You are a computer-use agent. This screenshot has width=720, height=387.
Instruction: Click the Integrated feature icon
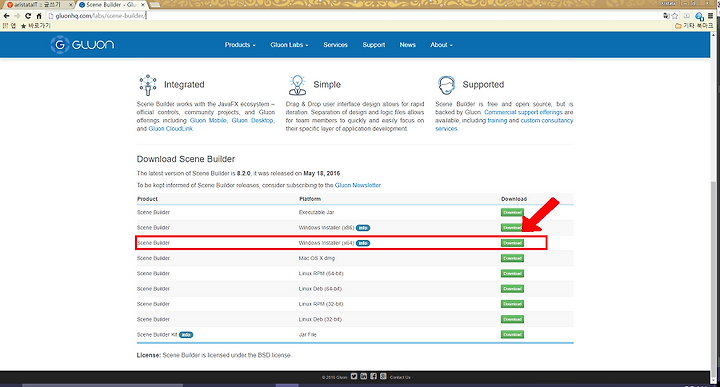pyautogui.click(x=148, y=85)
